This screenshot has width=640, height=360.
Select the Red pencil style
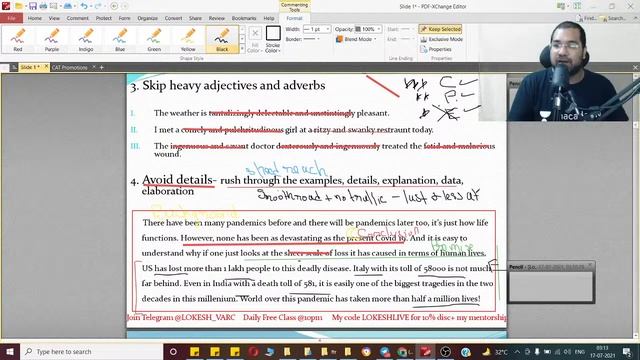tap(18, 39)
